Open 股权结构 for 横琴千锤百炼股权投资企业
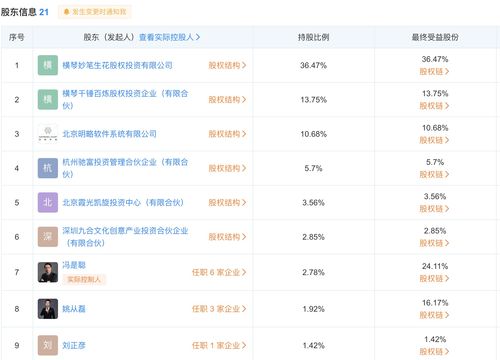The height and width of the screenshot is (360, 500). pos(227,100)
